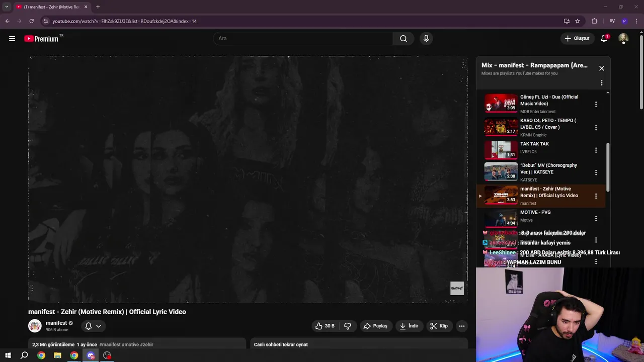The height and width of the screenshot is (362, 644).
Task: Click the search magnifier button
Action: [404, 39]
